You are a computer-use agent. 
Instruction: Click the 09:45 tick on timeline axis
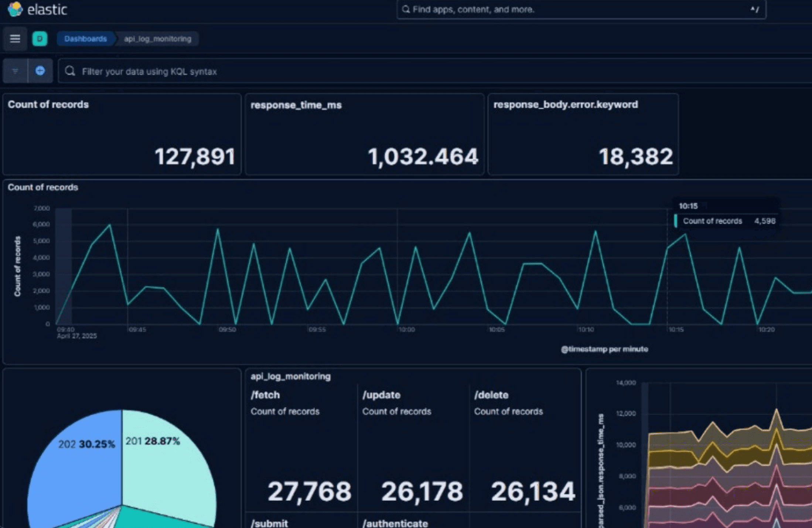pyautogui.click(x=137, y=329)
